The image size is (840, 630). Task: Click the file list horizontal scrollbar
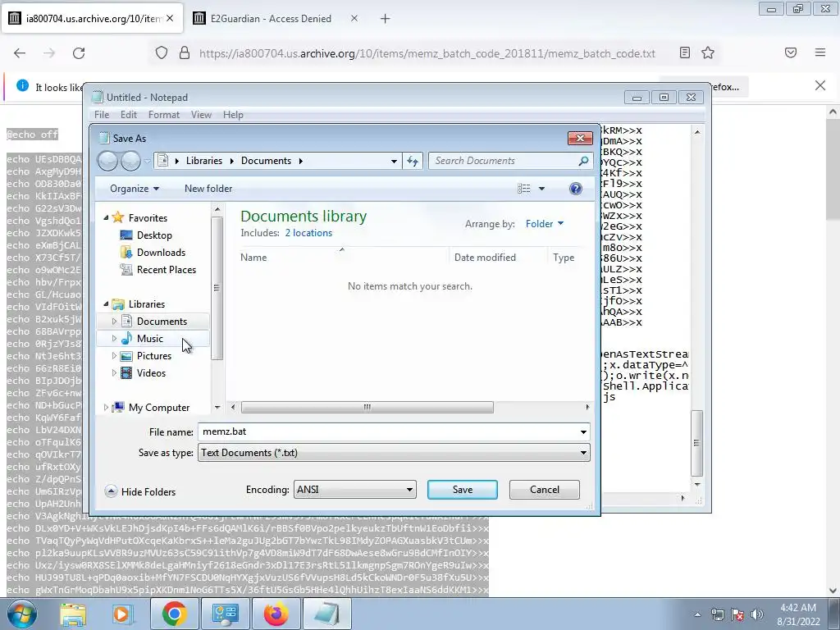(367, 407)
